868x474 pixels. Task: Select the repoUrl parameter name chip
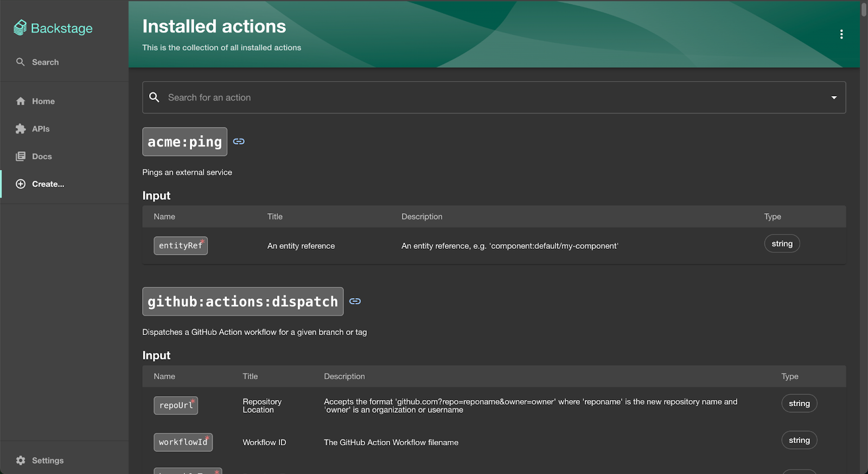(176, 406)
